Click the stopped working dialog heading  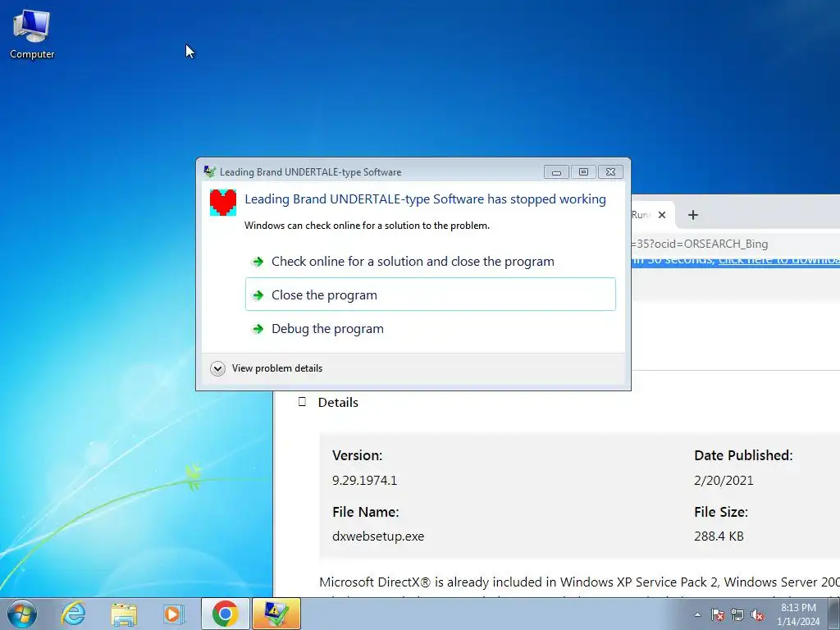coord(426,199)
